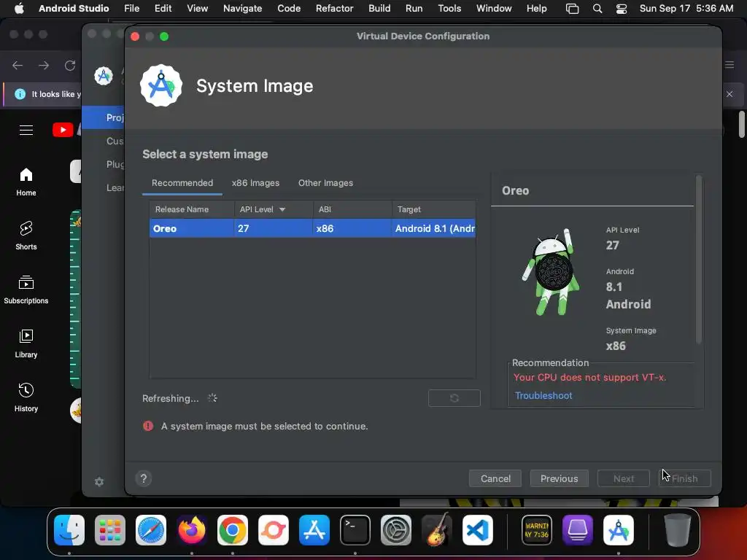Click the YouTube logo in browser window

pyautogui.click(x=63, y=130)
